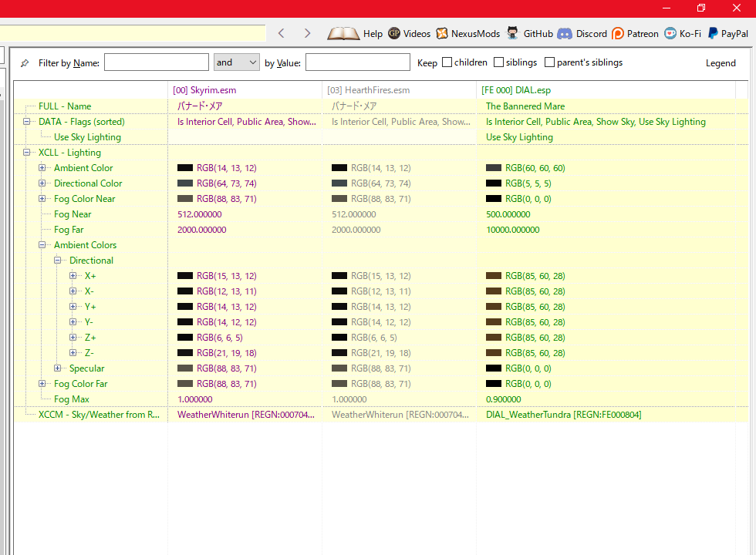
Task: Click the NexusMods link text
Action: pyautogui.click(x=475, y=34)
